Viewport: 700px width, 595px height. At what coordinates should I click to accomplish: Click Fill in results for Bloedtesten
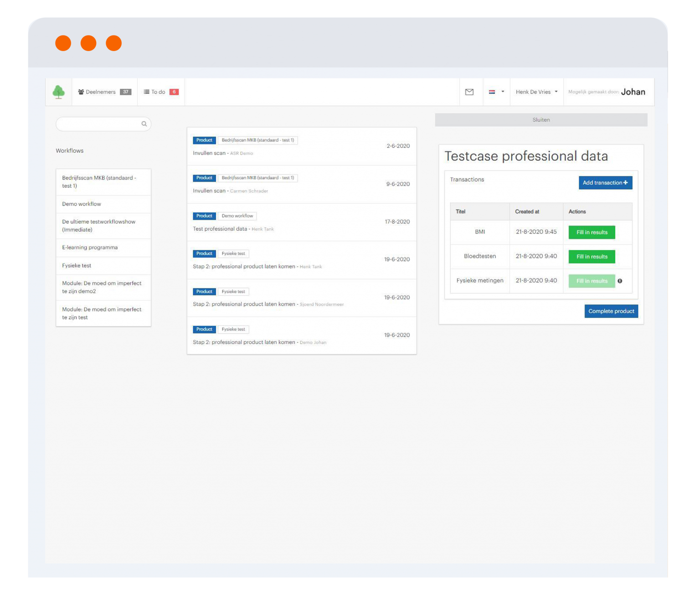point(591,256)
